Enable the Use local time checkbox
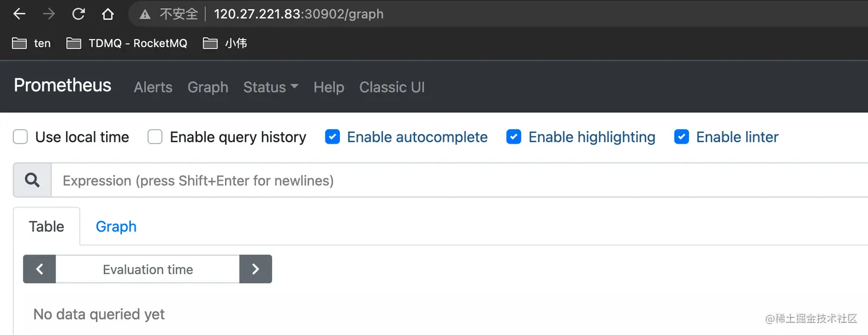 pos(21,137)
